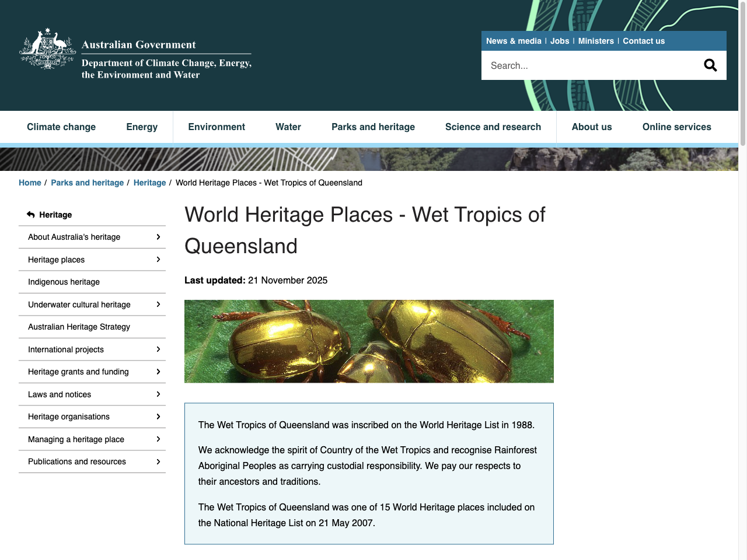Image resolution: width=747 pixels, height=560 pixels.
Task: Click the chevron beside Publications and resources
Action: (158, 461)
